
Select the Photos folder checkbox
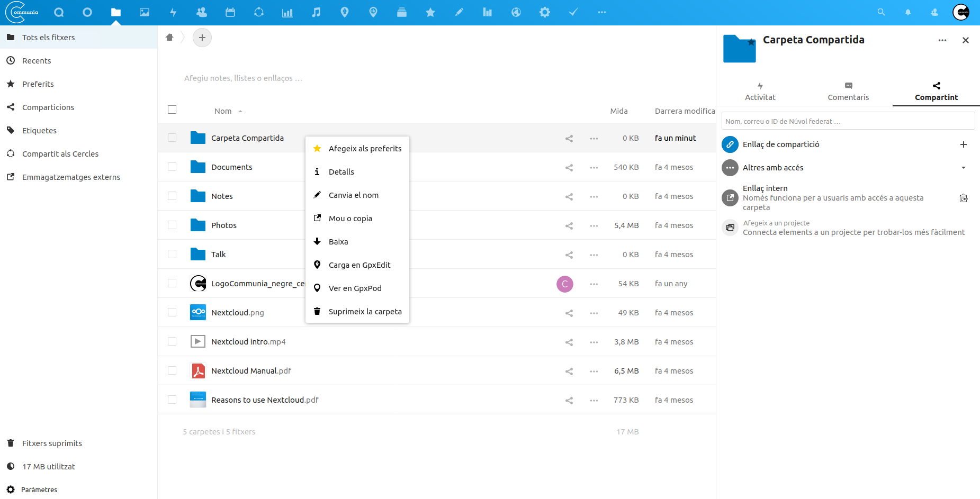point(172,225)
